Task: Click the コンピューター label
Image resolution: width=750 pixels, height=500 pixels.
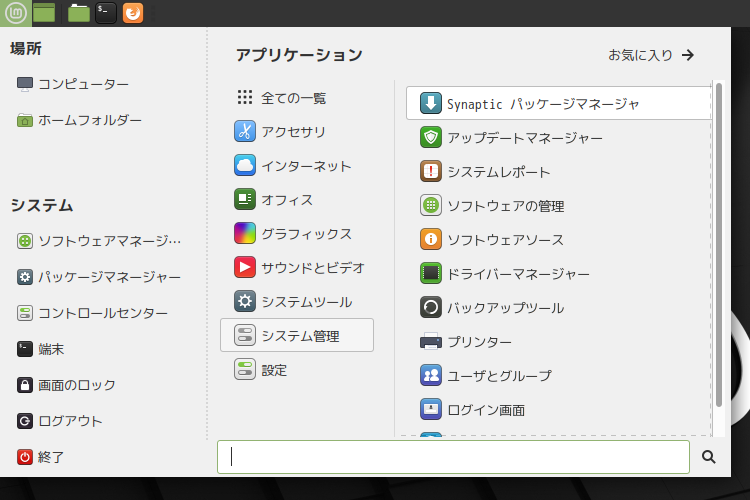Action: point(83,84)
